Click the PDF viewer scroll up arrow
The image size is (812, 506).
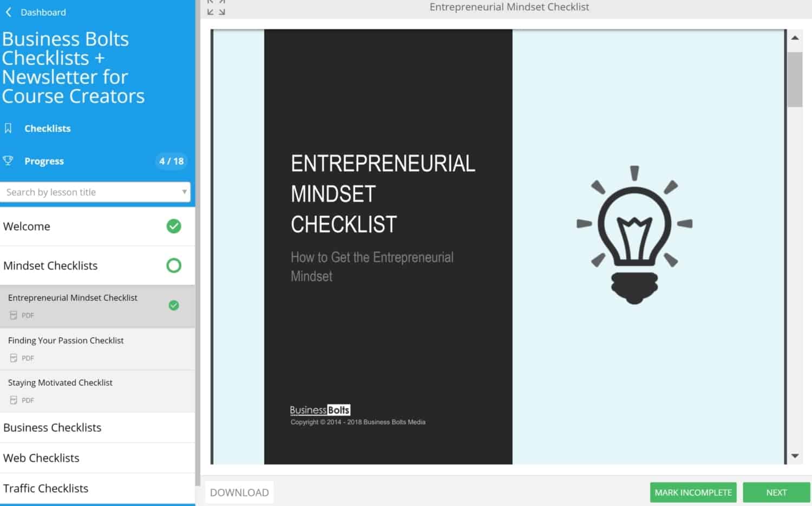point(795,37)
